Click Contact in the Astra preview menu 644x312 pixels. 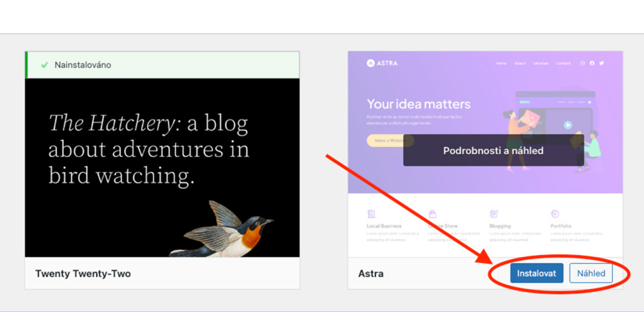pos(563,63)
